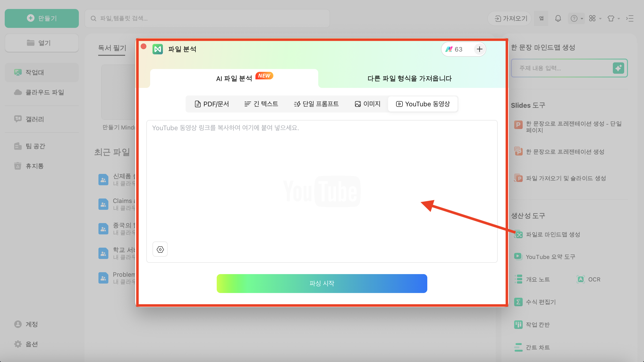
Task: Open 파일로 마인드맵 생성 tool
Action: pos(547,234)
